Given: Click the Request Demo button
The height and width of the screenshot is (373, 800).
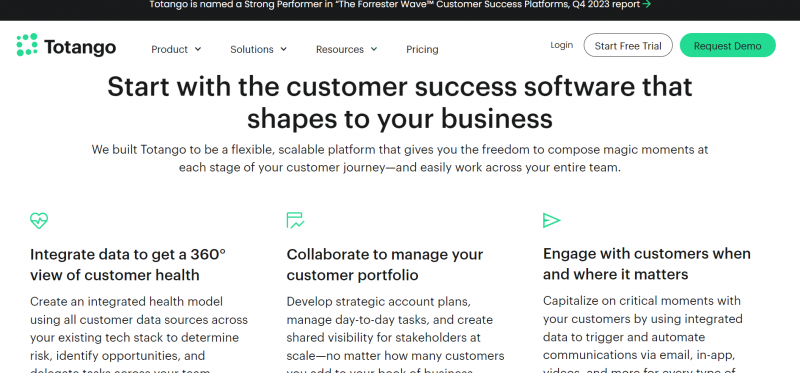Looking at the screenshot, I should (728, 45).
